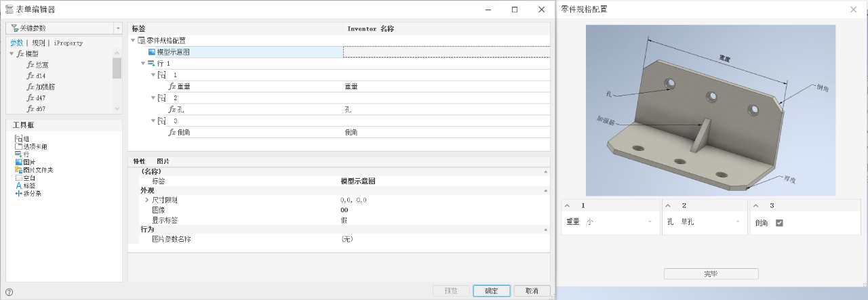Collapse group 2 panel in preview form

[669, 205]
